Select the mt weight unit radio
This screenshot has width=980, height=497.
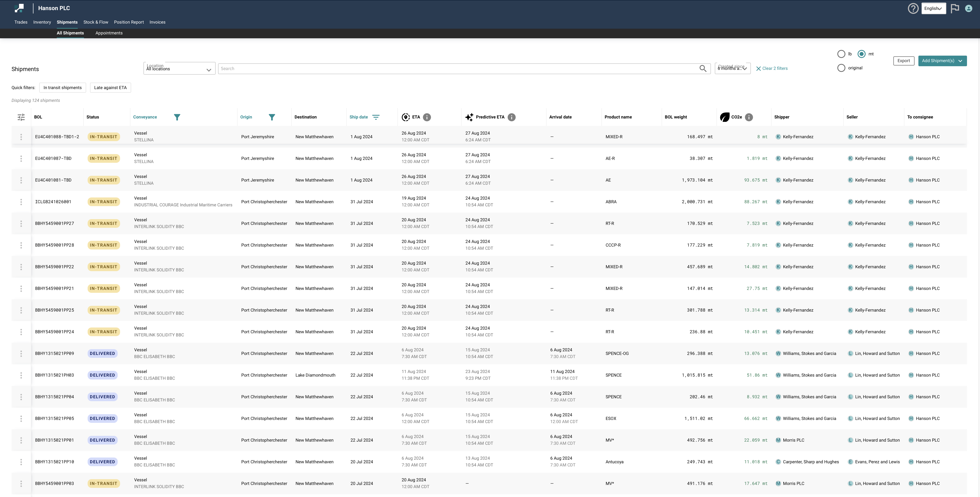pos(862,54)
